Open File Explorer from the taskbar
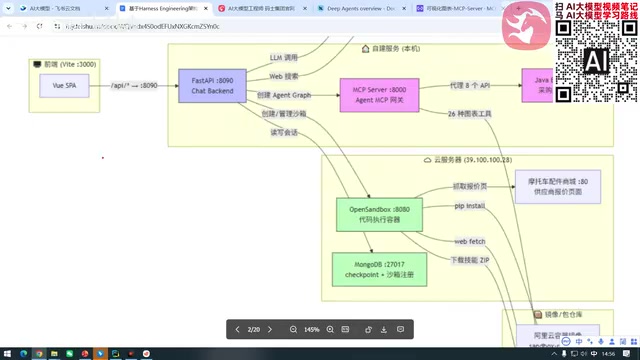Screen dimensions: 640x360 coord(54,353)
